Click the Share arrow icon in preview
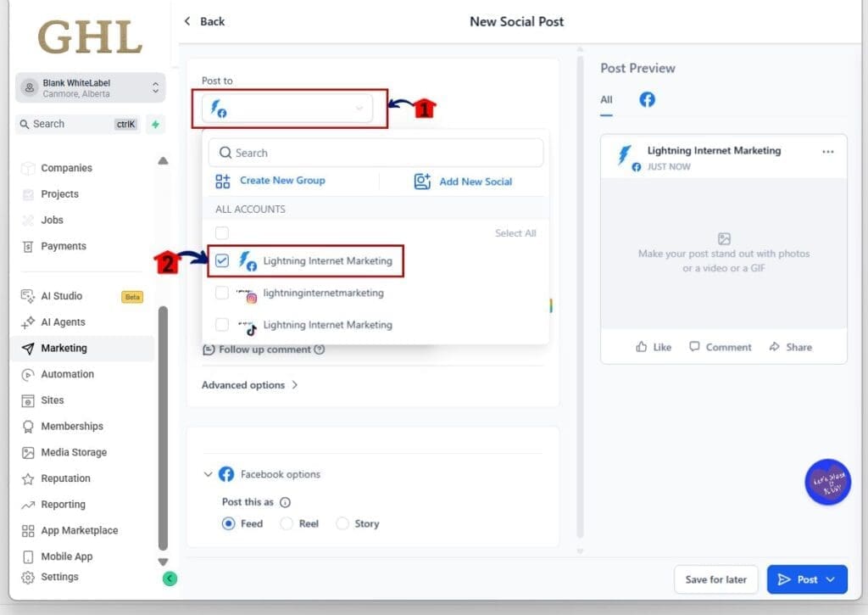 point(775,347)
